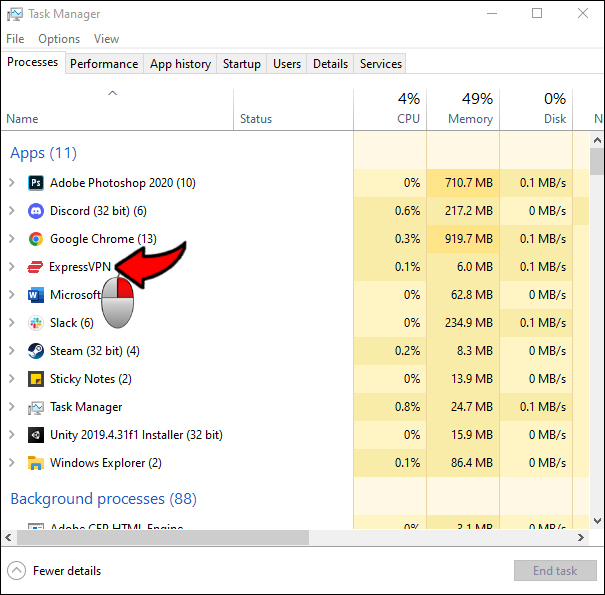Screen dimensions: 605x595
Task: Click the Windows Explorer folder icon
Action: click(x=36, y=463)
